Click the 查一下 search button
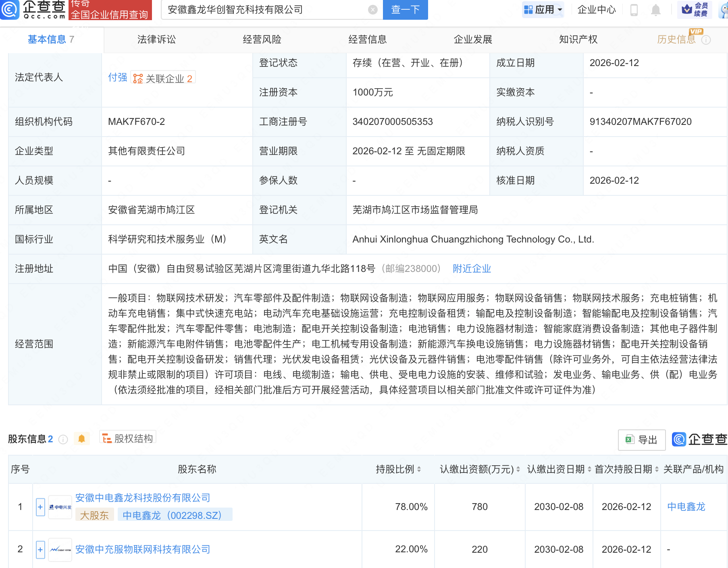Viewport: 728px width, 568px height. pos(405,10)
